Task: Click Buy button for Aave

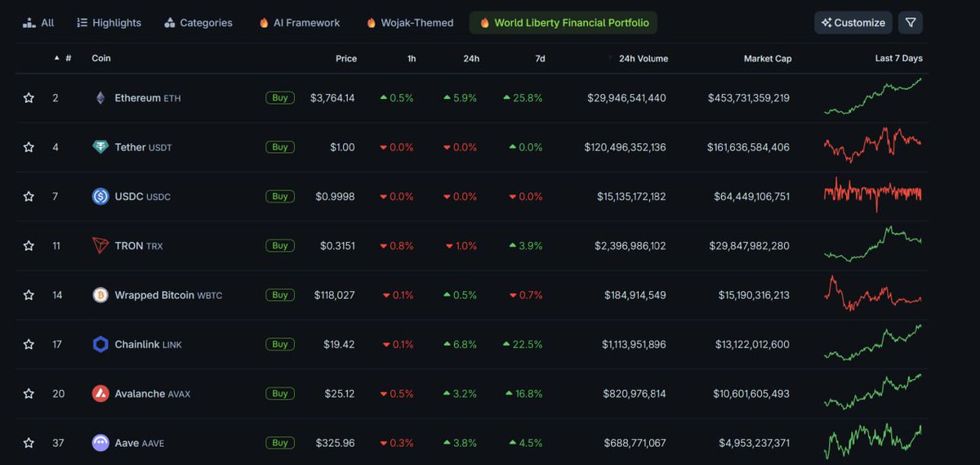Action: 280,443
